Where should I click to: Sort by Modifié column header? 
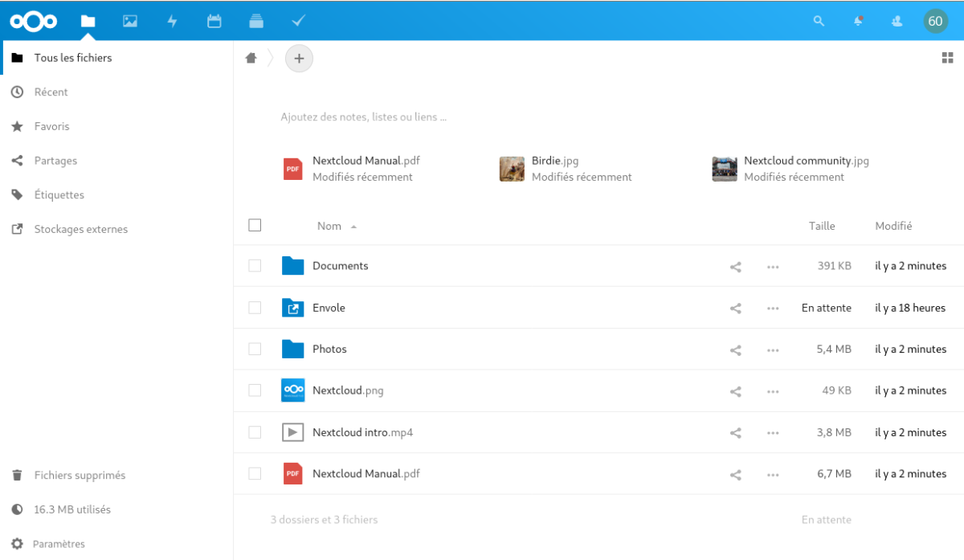coord(893,227)
